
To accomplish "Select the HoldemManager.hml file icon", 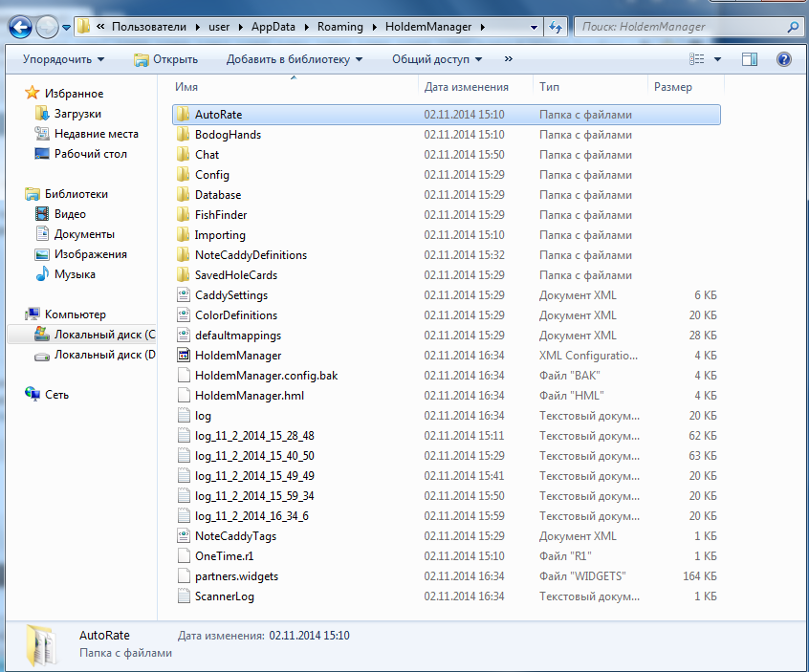I will (x=184, y=396).
